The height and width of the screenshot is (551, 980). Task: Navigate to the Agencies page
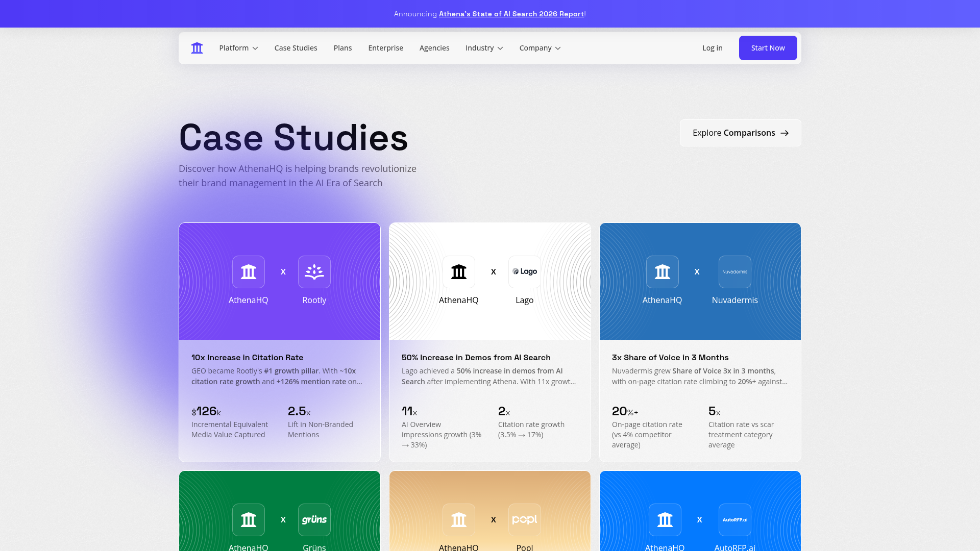coord(434,48)
